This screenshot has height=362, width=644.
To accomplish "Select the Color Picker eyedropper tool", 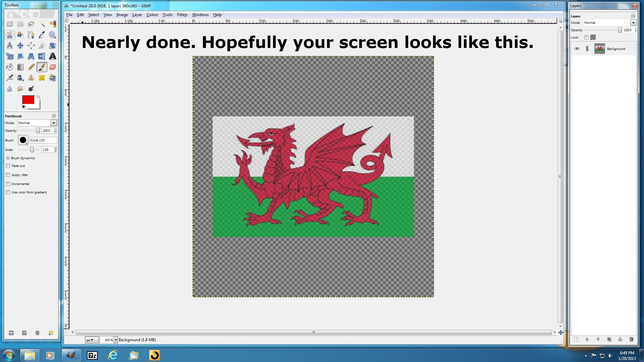I will pos(42,35).
